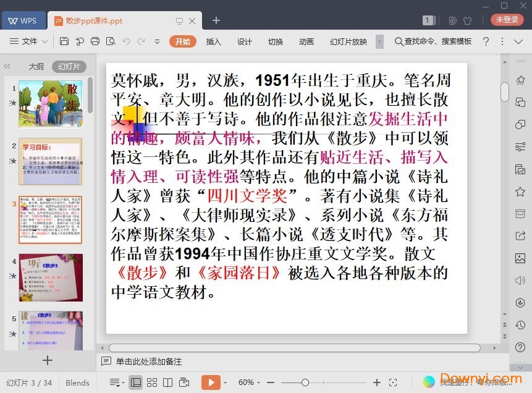Viewport: 532px width, 393px height.
Task: Switch the left panel to 大纲 outline
Action: click(36, 67)
